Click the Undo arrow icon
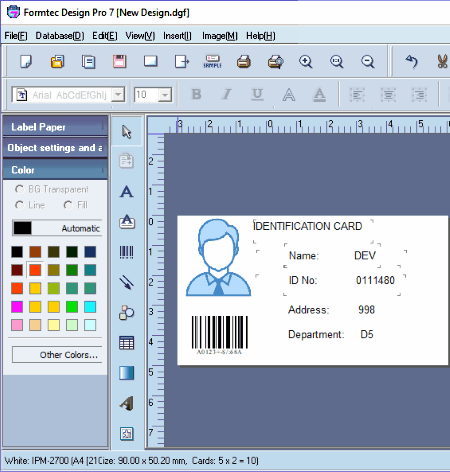The width and height of the screenshot is (450, 472). click(412, 62)
